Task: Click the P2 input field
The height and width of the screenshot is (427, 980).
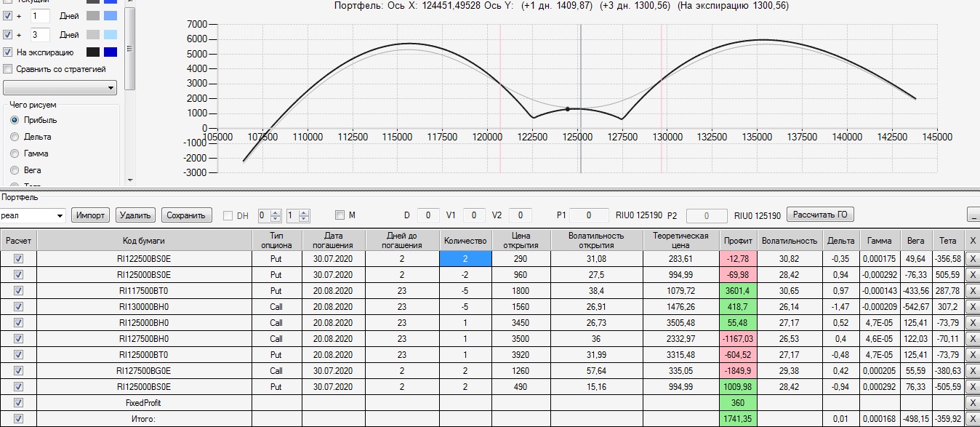Action: coord(707,215)
